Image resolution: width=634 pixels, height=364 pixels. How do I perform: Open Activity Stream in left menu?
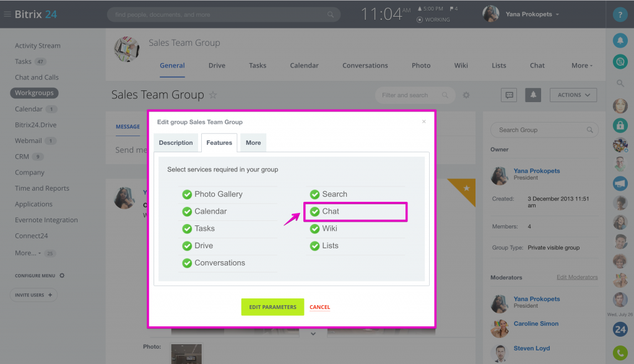(x=38, y=46)
